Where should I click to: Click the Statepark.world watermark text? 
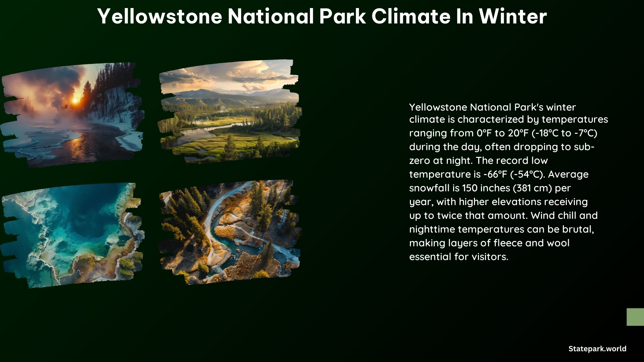597,349
